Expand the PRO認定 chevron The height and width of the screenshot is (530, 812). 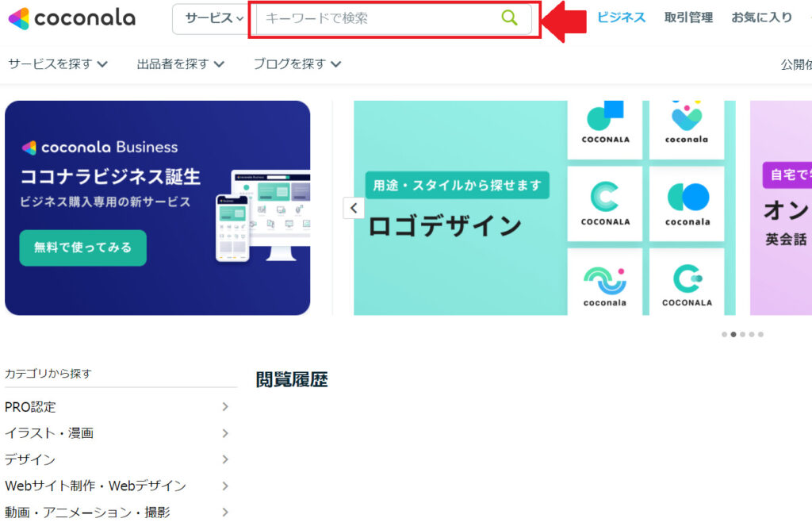pyautogui.click(x=225, y=407)
